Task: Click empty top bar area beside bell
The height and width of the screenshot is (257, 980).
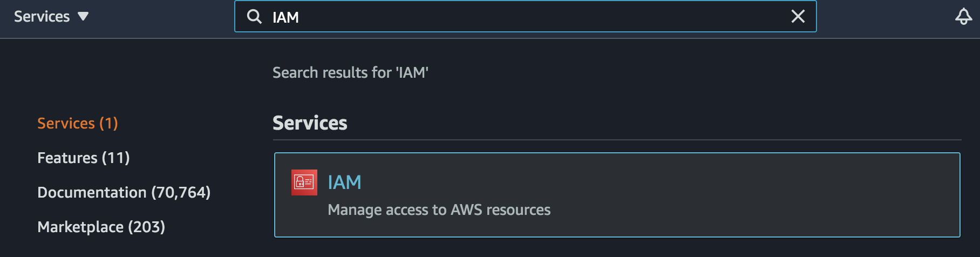Action: click(885, 17)
